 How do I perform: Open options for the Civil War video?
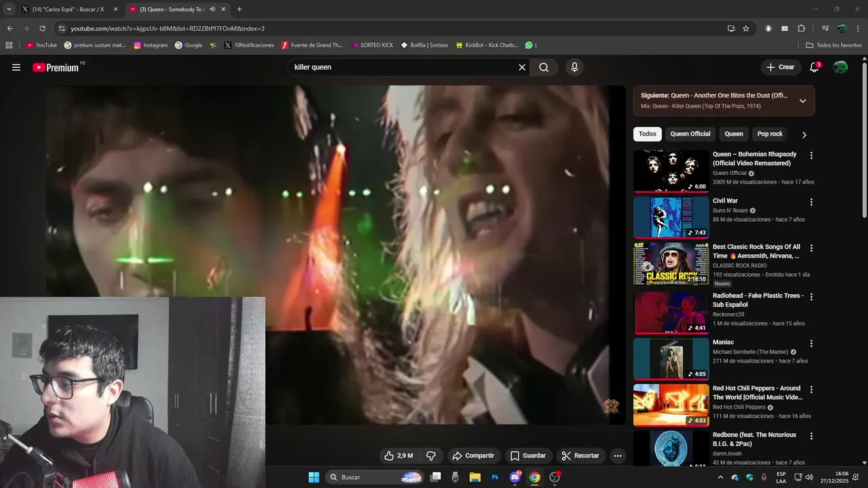(811, 202)
